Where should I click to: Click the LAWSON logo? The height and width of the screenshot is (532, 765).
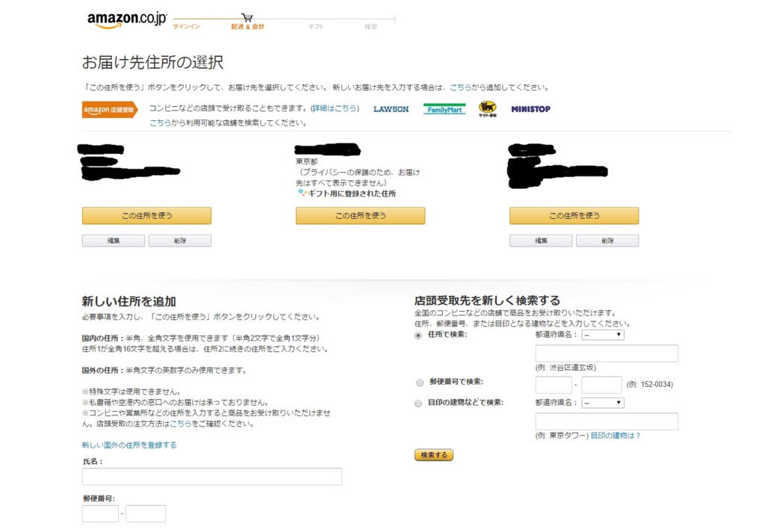click(391, 109)
